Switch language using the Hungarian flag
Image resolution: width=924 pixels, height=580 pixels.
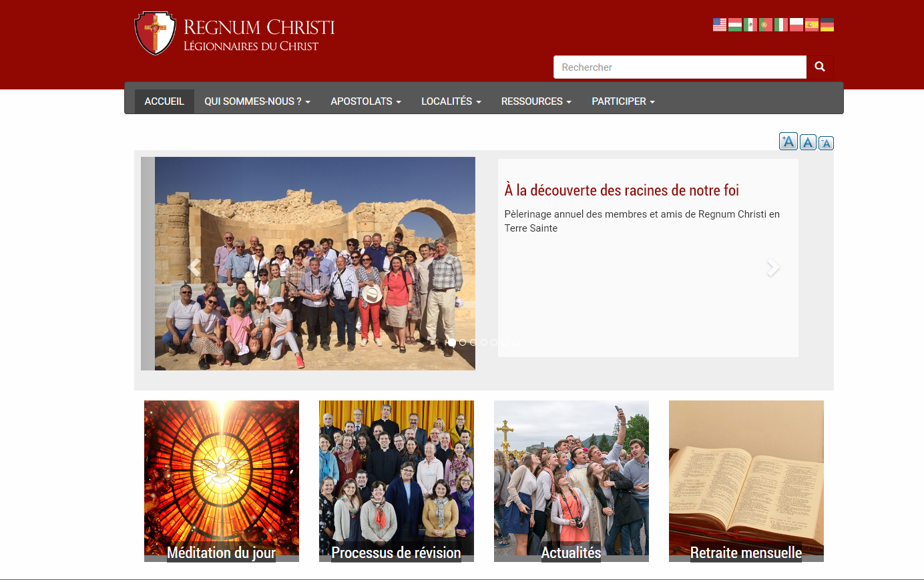pos(735,25)
